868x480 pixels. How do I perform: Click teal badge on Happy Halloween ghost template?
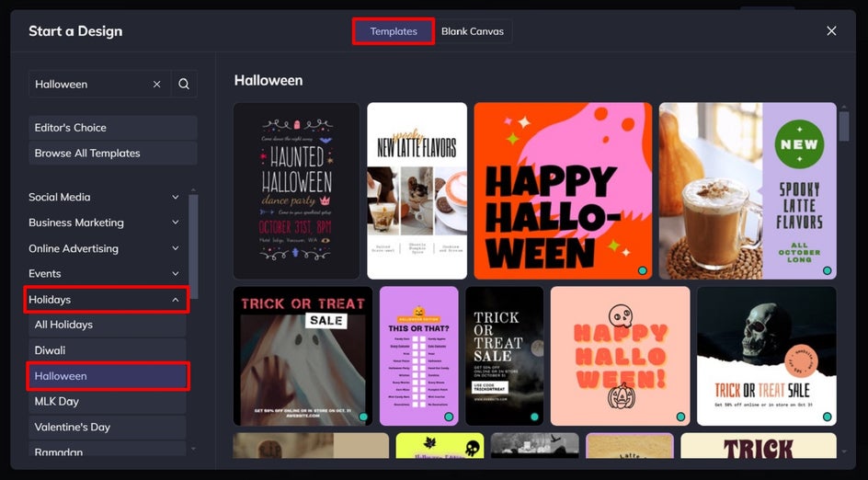click(642, 270)
